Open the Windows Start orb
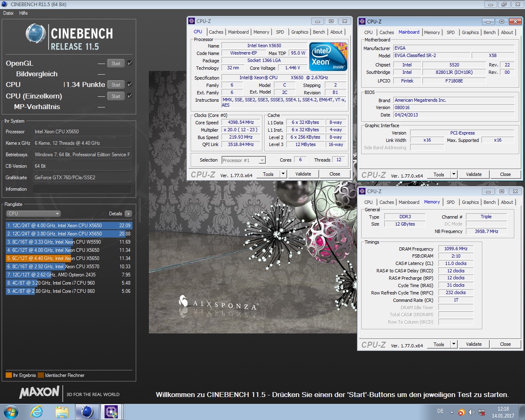The height and width of the screenshot is (420, 525). tap(11, 412)
